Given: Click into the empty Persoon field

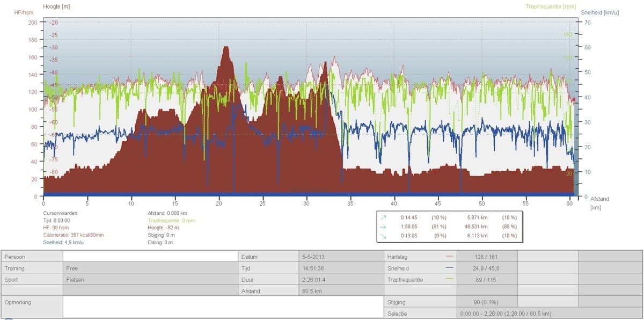Looking at the screenshot, I should click(x=150, y=257).
